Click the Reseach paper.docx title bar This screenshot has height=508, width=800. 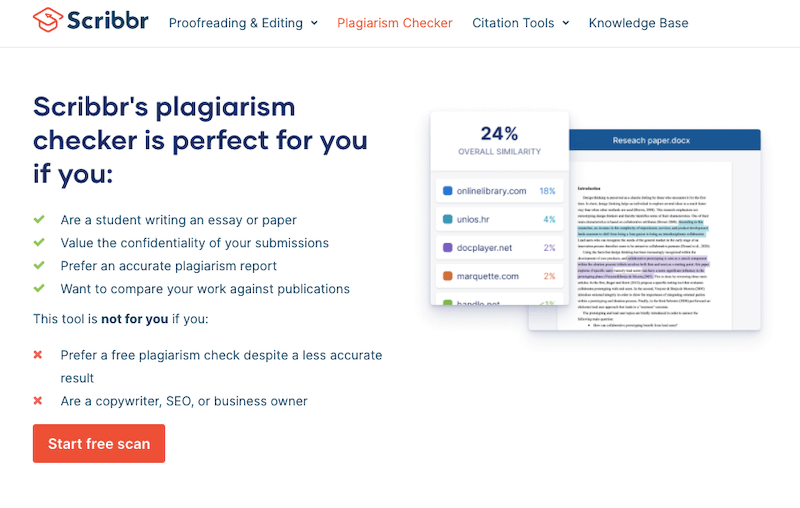click(664, 140)
